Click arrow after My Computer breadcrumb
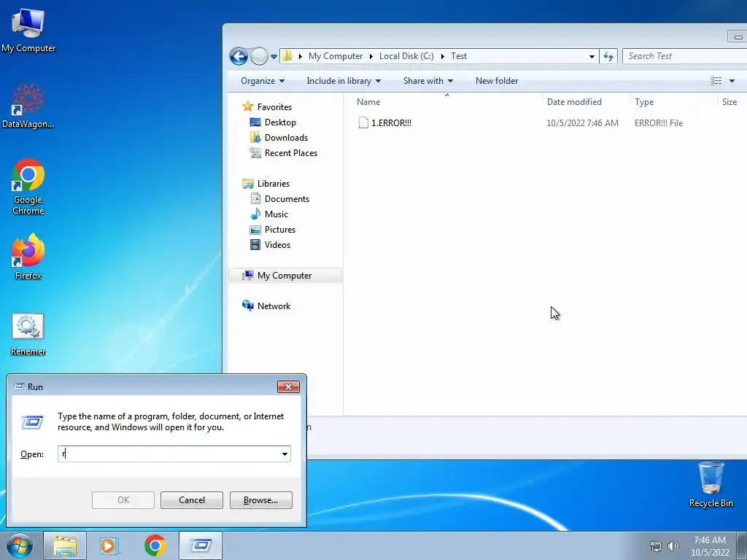This screenshot has height=560, width=747. pyautogui.click(x=371, y=56)
